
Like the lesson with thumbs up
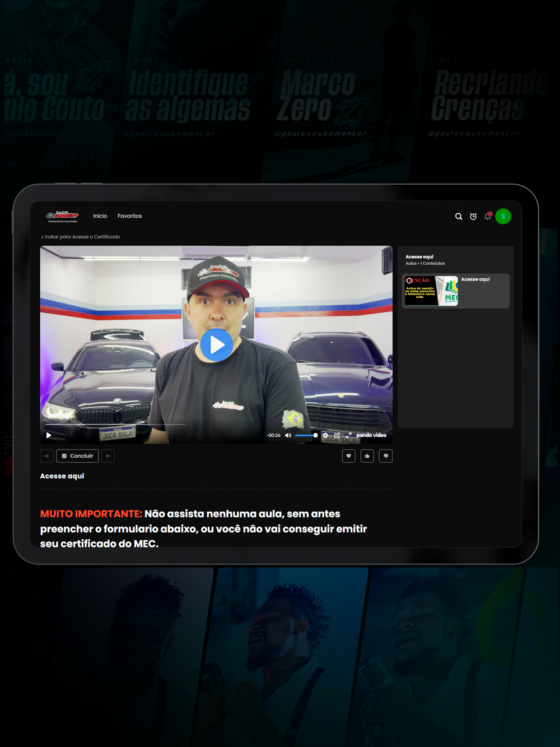tap(367, 456)
